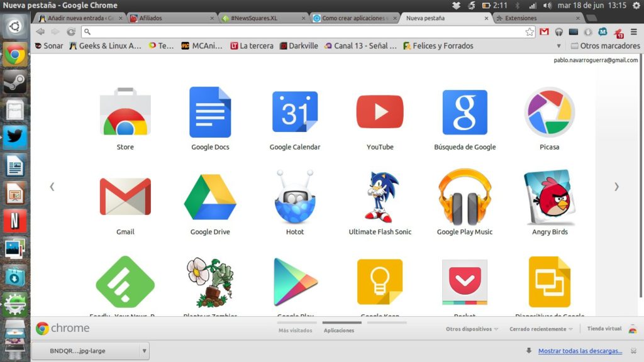Launch the Google Drive app

(x=210, y=198)
